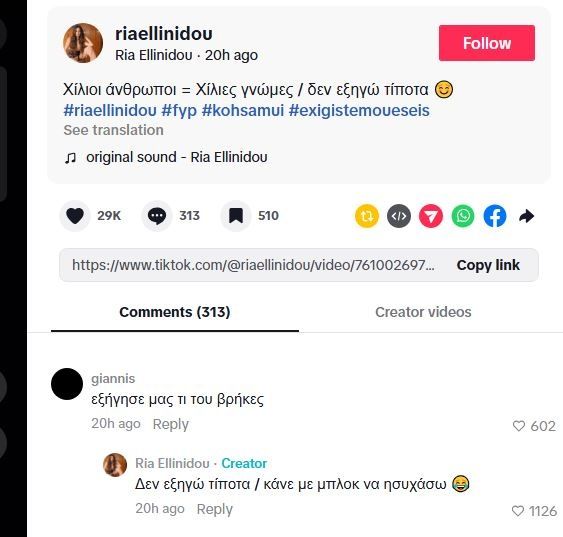Like Ria Ellinidou's creator reply

(517, 511)
